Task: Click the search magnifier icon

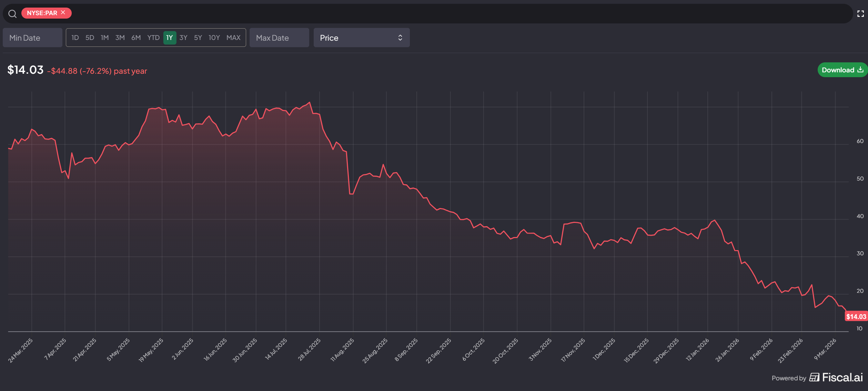Action: [x=12, y=13]
